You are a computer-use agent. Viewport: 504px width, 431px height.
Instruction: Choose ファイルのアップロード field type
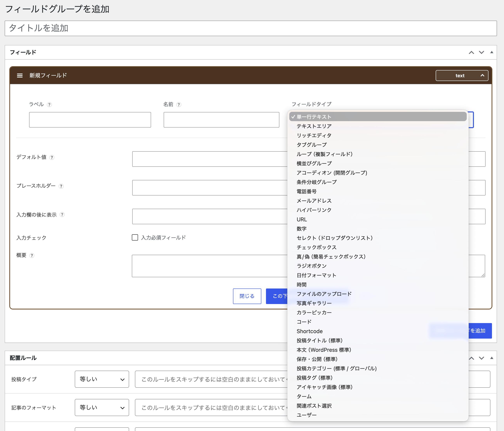pos(378,294)
